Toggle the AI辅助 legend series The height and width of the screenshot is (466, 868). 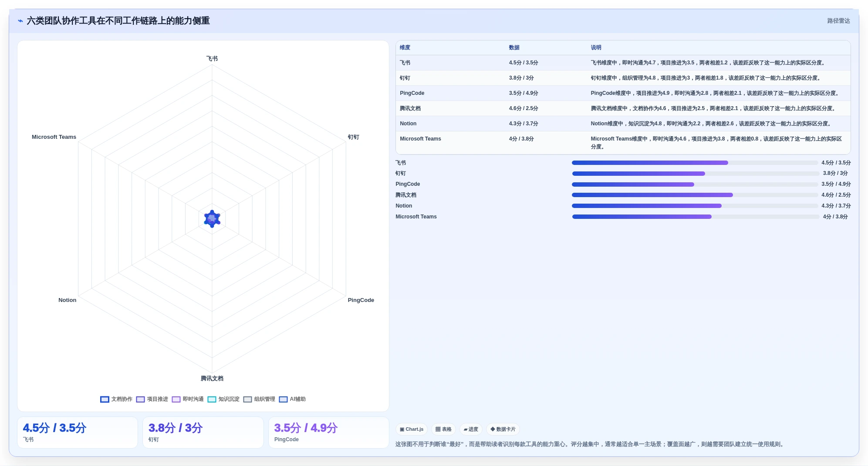292,399
